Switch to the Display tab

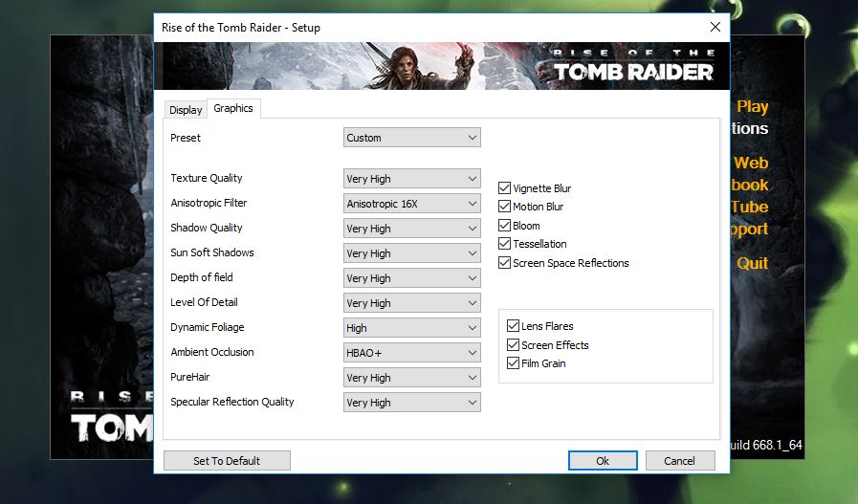186,109
